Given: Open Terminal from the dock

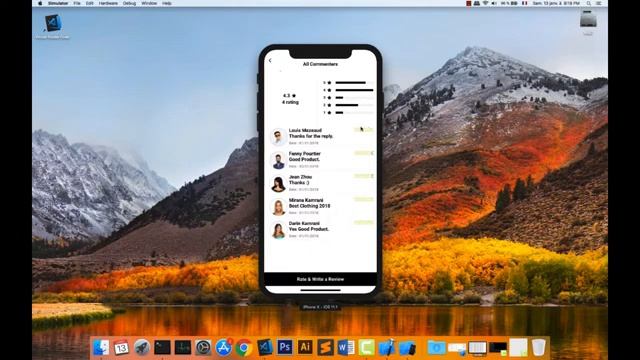Looking at the screenshot, I should click(162, 347).
